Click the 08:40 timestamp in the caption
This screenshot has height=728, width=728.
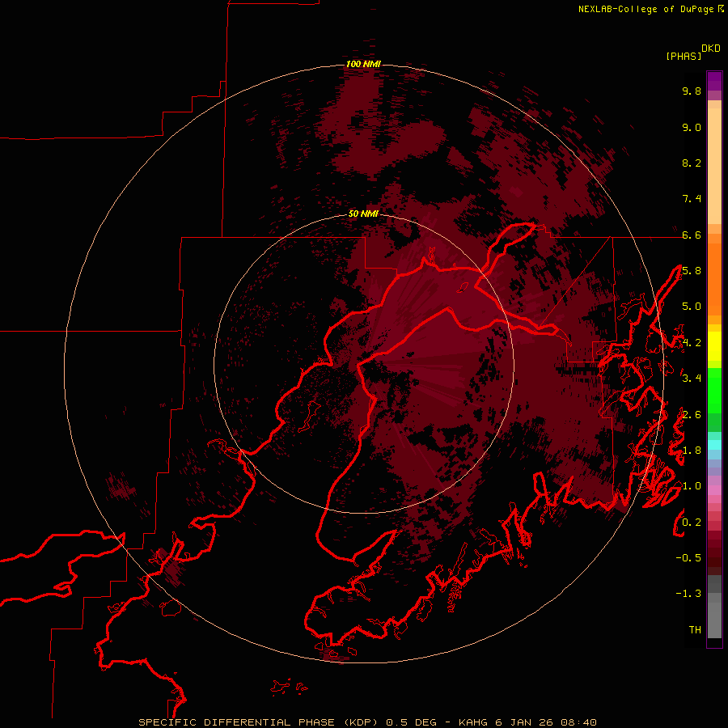pos(578,722)
